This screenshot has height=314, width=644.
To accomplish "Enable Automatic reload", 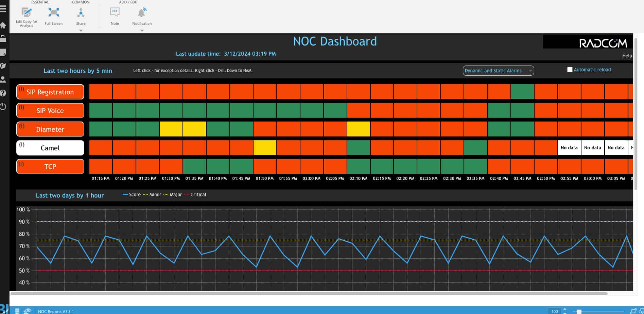I will tap(570, 69).
